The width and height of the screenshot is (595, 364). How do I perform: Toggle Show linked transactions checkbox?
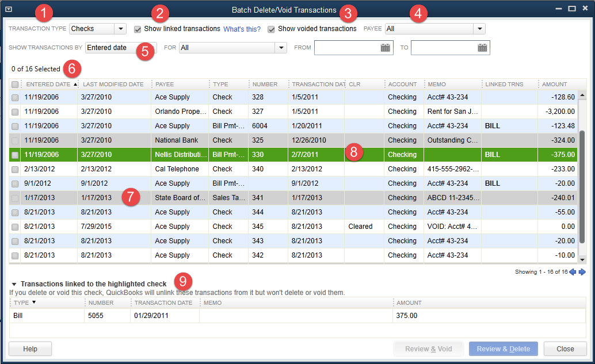coord(138,29)
